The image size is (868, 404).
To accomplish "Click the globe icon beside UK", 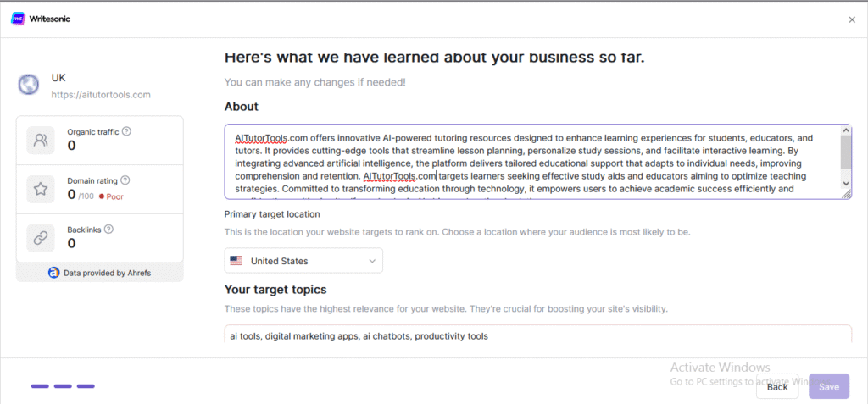I will (x=28, y=85).
